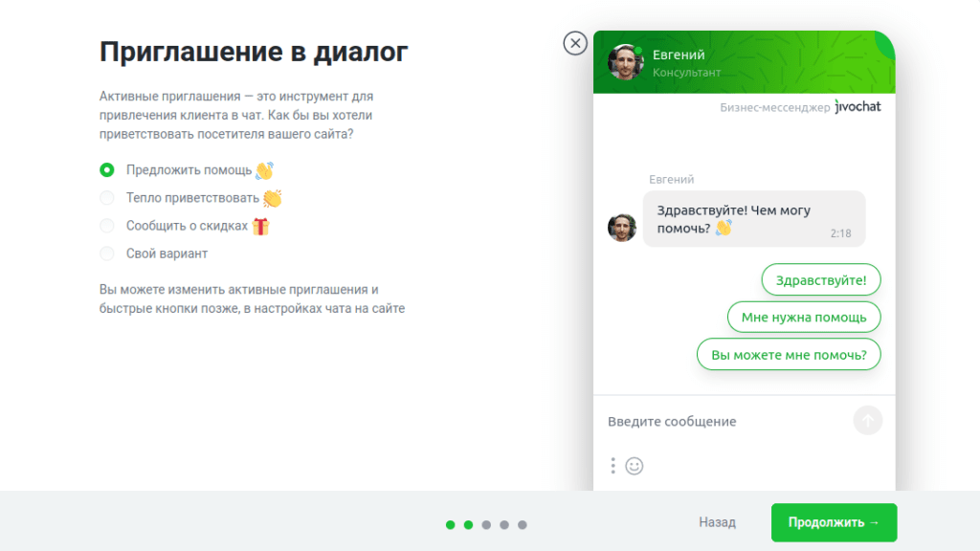Click quick reply 'Мне нужна помощь'
The width and height of the screenshot is (980, 551).
tap(804, 318)
